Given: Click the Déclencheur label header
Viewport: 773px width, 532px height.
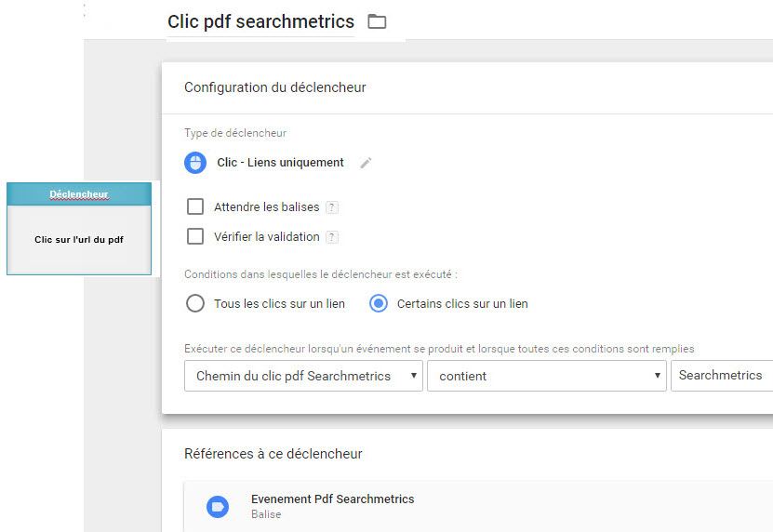Looking at the screenshot, I should tap(79, 194).
